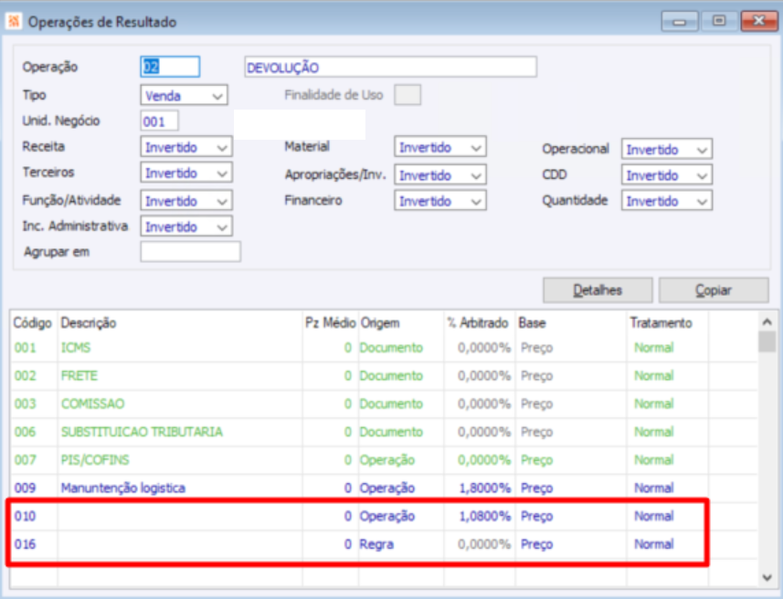
Task: Open the Apropriações/Inv. dropdown
Action: click(440, 175)
